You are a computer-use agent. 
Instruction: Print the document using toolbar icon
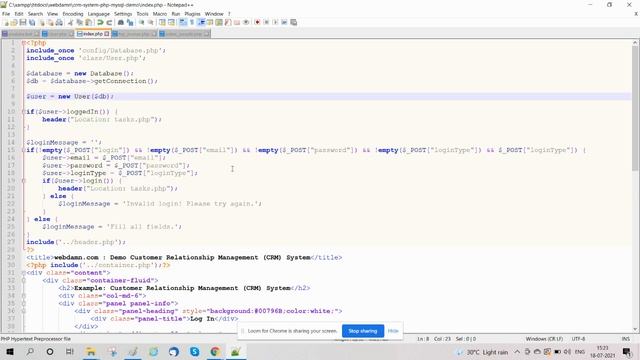[x=59, y=22]
